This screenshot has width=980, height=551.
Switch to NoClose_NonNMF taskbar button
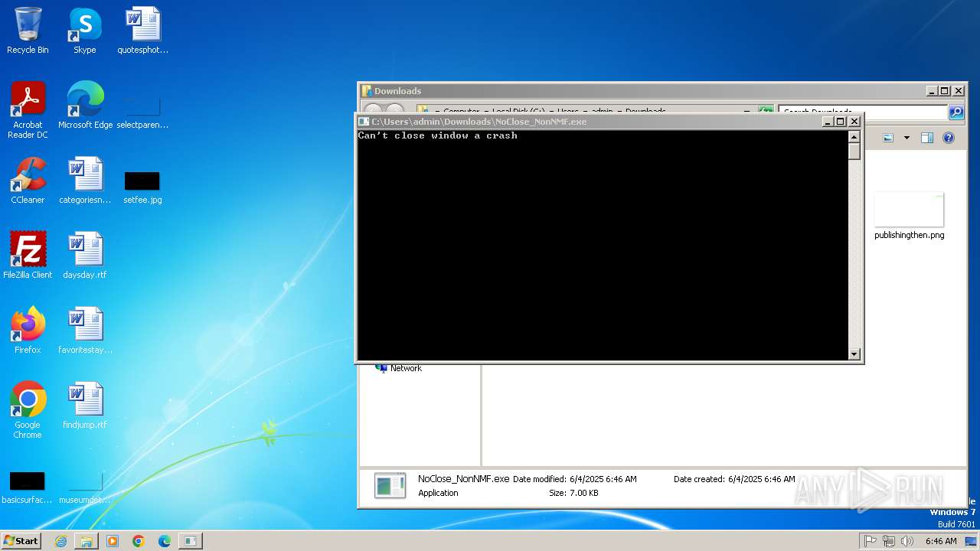click(x=190, y=541)
